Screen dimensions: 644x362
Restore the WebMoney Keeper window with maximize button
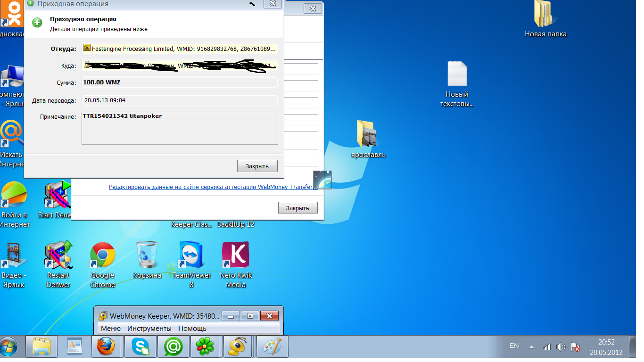250,316
